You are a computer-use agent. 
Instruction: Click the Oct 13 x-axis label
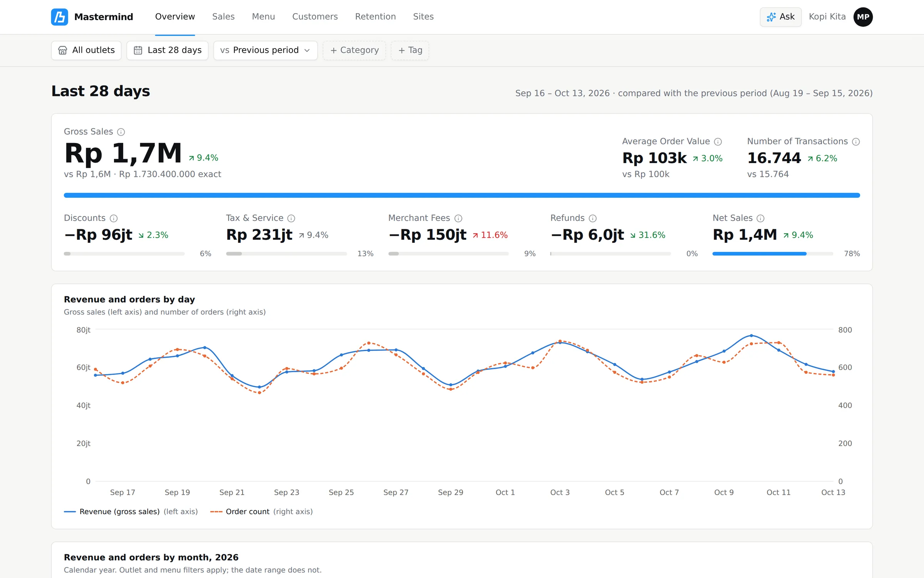pos(833,492)
